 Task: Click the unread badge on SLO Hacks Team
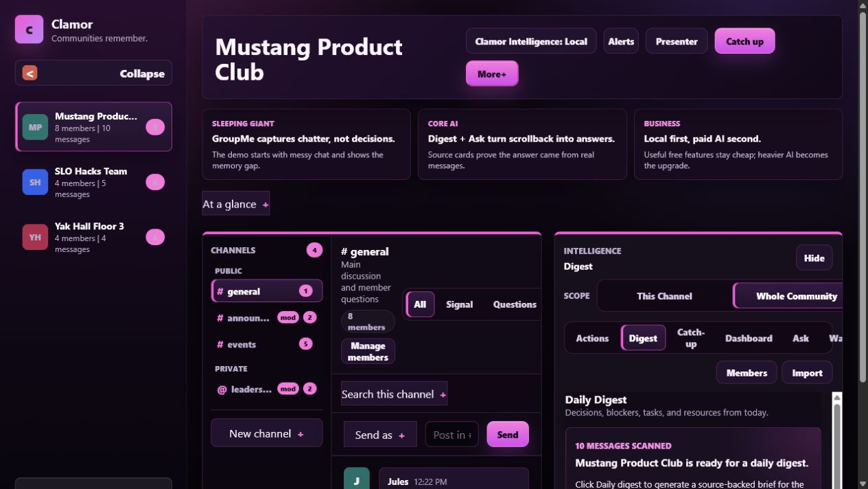(x=155, y=182)
